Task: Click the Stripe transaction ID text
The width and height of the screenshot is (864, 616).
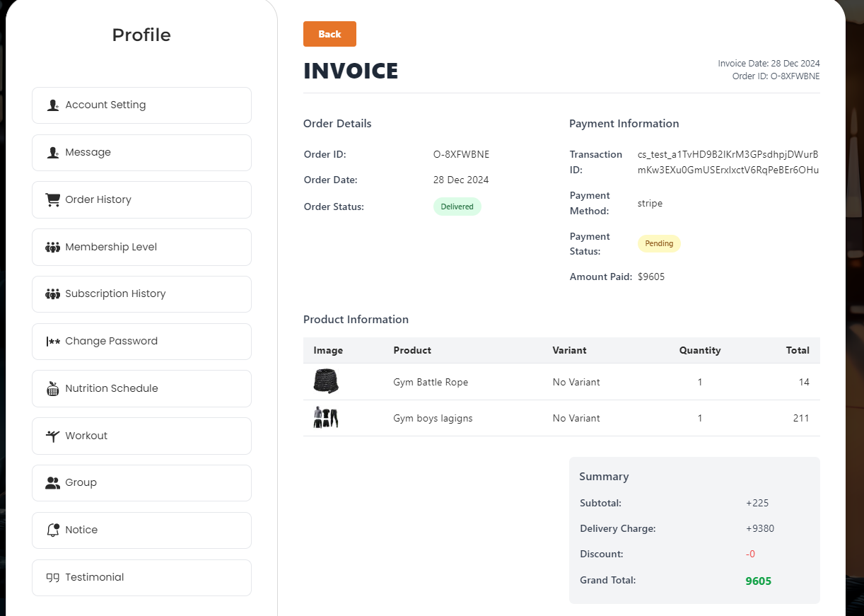Action: pyautogui.click(x=728, y=162)
